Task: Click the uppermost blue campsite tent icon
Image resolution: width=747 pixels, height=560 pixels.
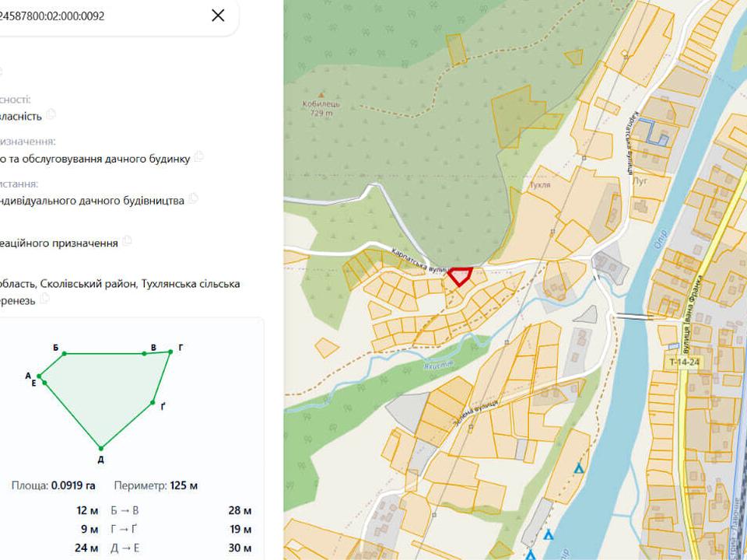Action: tap(579, 468)
